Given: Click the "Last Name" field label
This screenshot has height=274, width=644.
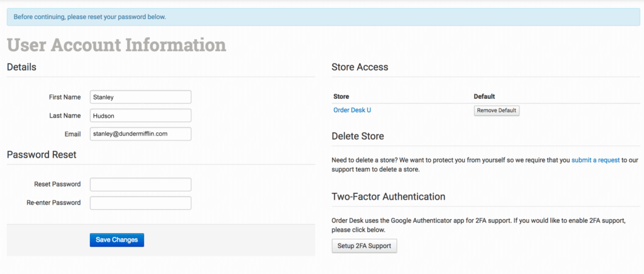Looking at the screenshot, I should (x=65, y=116).
